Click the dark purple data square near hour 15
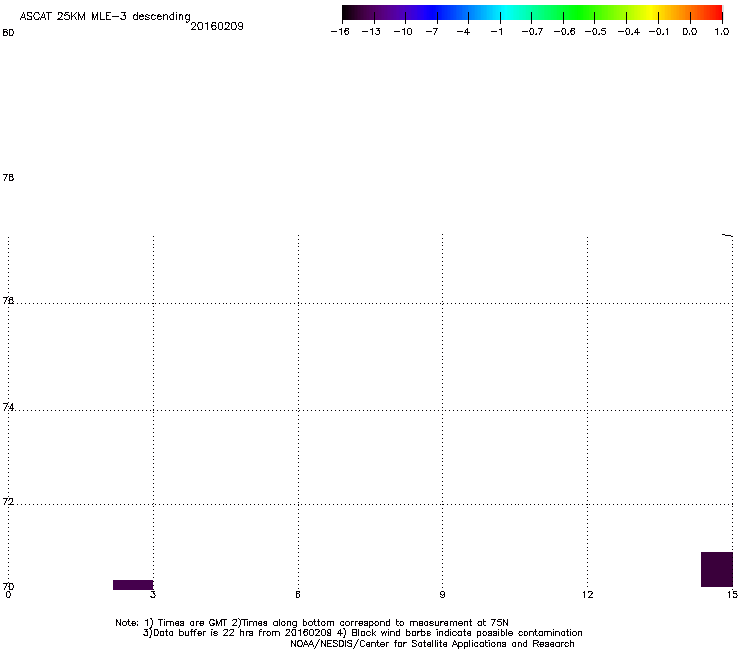This screenshot has height=650, width=740. (x=717, y=569)
